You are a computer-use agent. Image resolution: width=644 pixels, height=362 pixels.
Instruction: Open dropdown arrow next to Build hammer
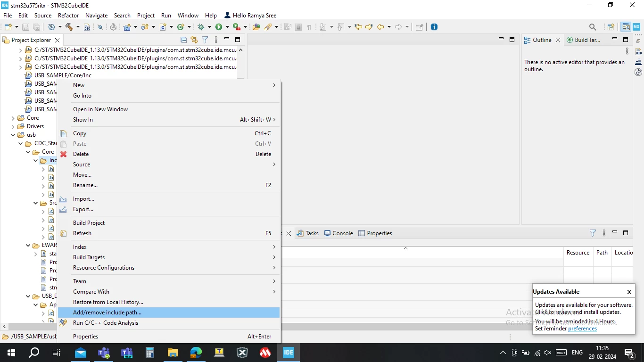coord(77,27)
